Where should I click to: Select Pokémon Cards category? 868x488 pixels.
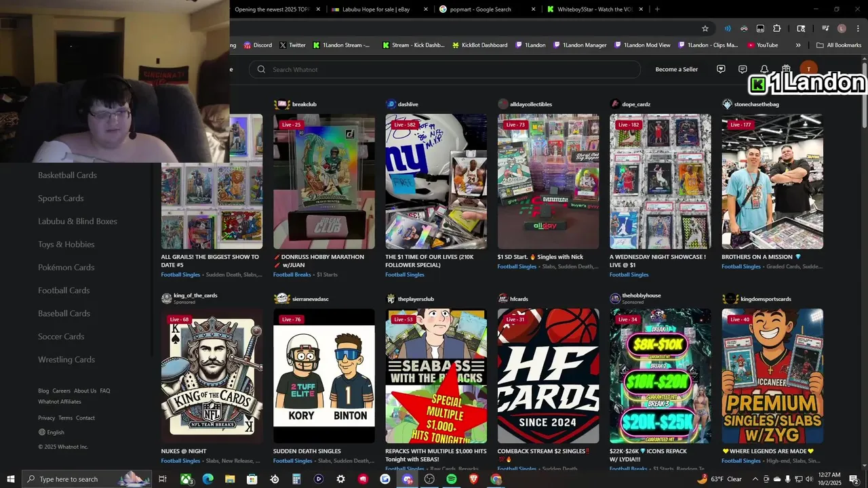[66, 267]
